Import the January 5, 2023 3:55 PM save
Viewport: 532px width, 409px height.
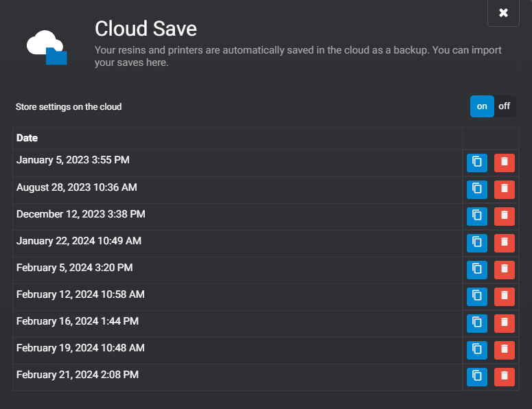point(476,163)
